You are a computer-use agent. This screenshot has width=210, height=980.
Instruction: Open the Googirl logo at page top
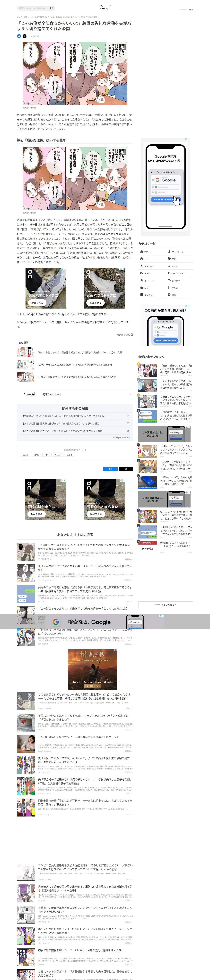coord(105,8)
